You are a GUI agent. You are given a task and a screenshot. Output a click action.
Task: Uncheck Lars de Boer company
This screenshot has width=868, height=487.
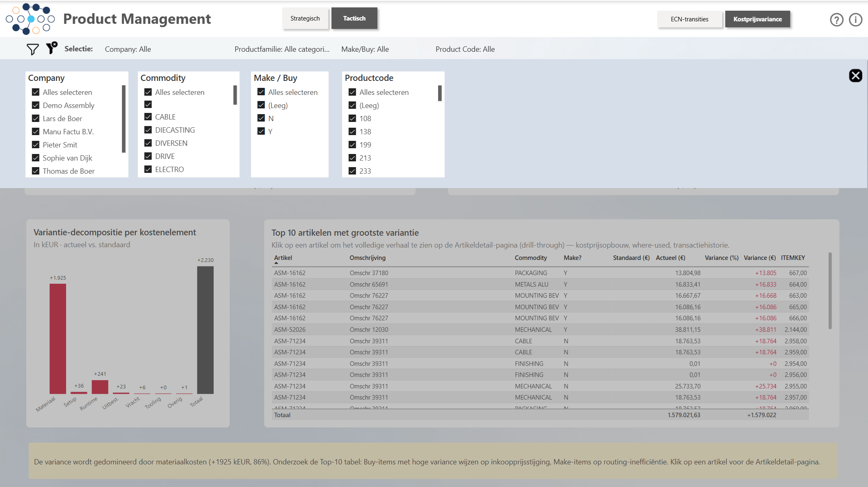pyautogui.click(x=36, y=119)
